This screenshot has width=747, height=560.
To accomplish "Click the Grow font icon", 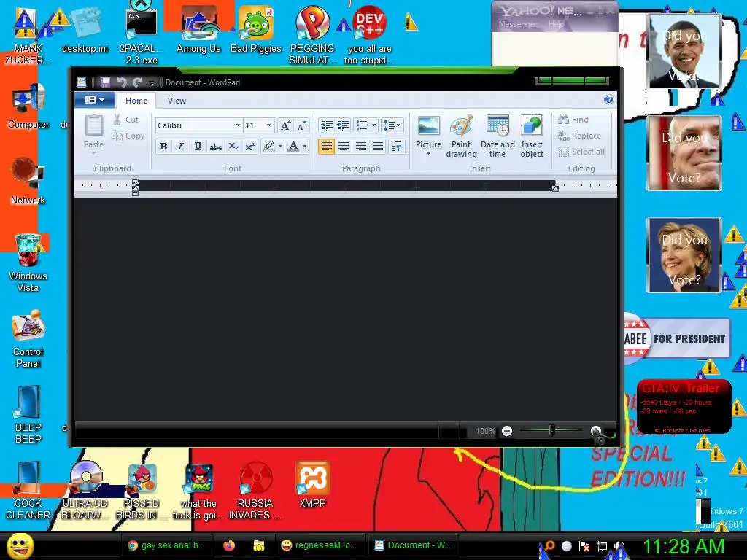I will pos(285,125).
